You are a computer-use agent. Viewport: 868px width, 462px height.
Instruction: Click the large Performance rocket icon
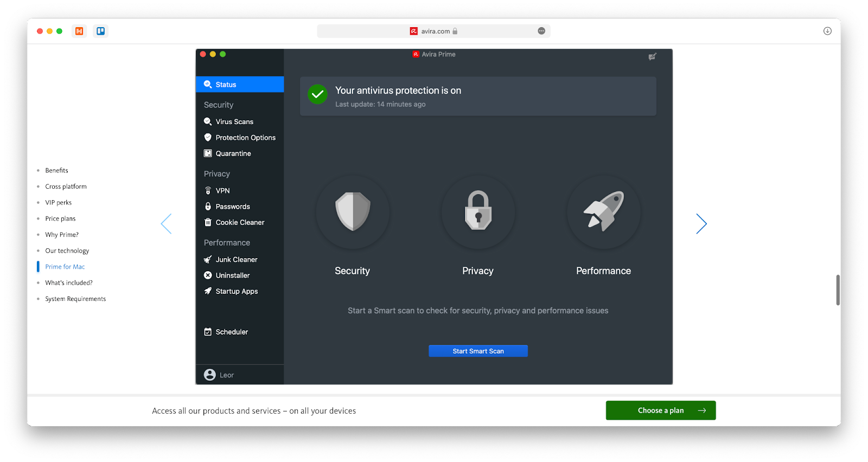[604, 211]
